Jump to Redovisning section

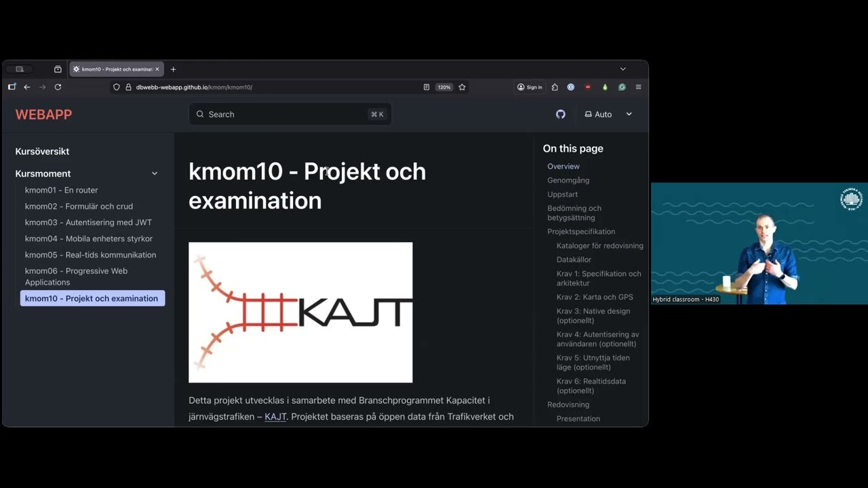point(568,405)
